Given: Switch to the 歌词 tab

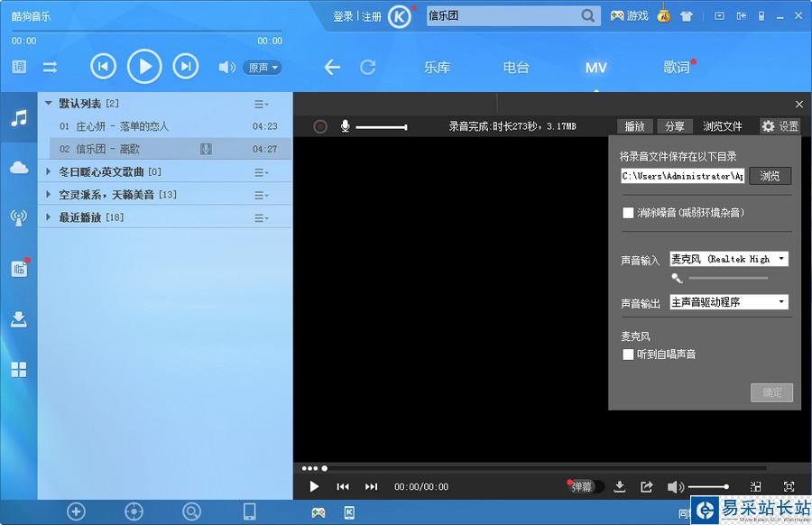Looking at the screenshot, I should coord(677,68).
